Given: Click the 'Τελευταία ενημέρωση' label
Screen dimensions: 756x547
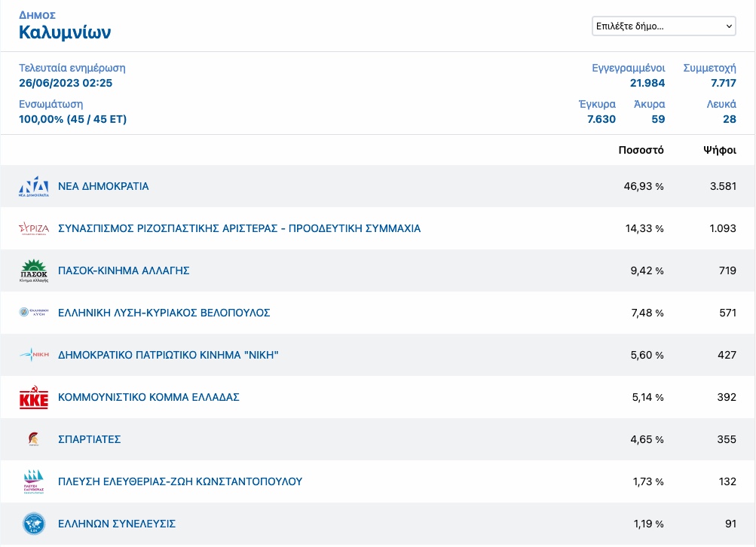Looking at the screenshot, I should [72, 68].
